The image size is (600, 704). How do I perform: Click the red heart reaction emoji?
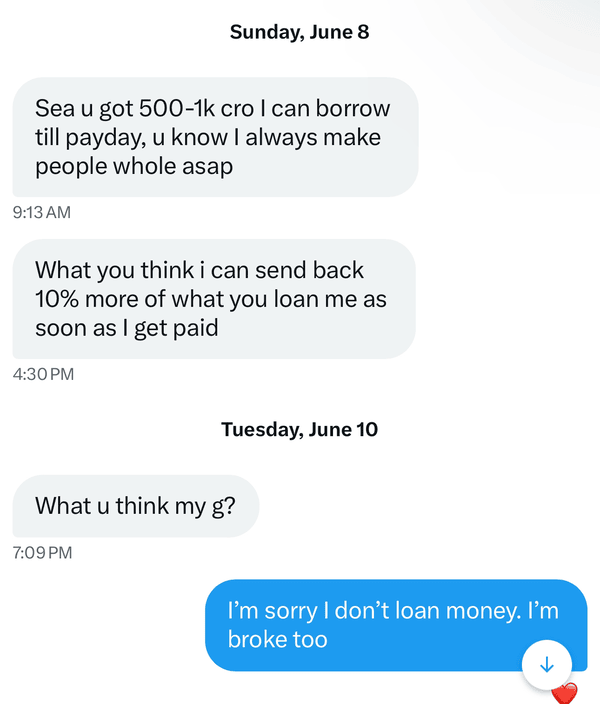(565, 693)
